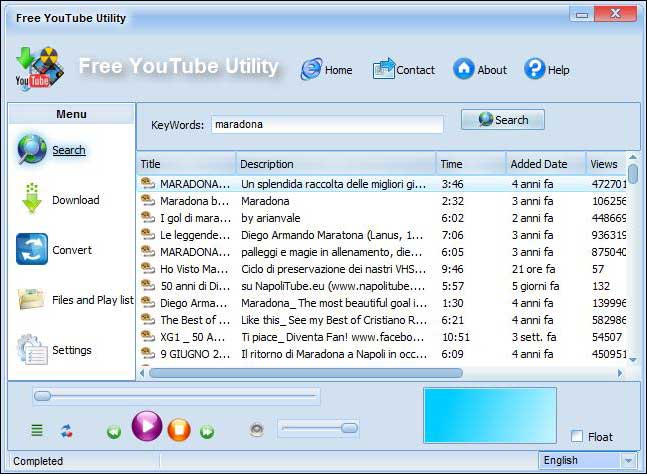
Task: Click the Search button next to KeyWords
Action: (502, 120)
